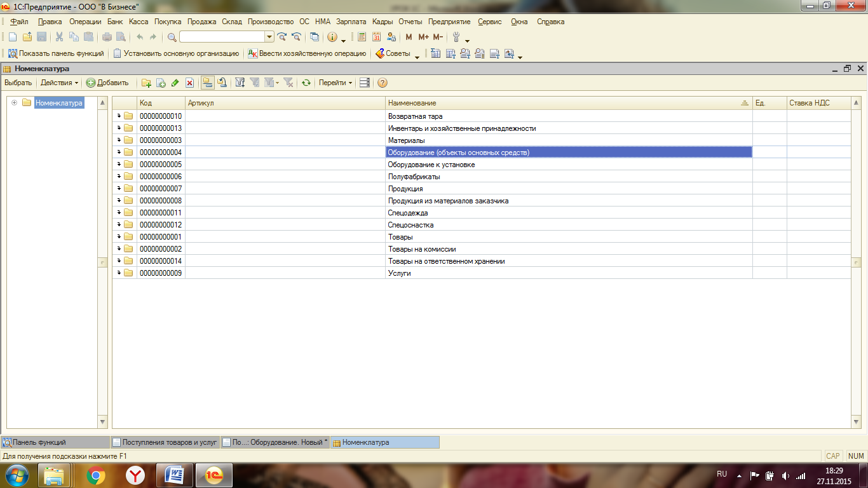The image size is (868, 488).
Task: Click the Windows Start button
Action: pyautogui.click(x=17, y=475)
